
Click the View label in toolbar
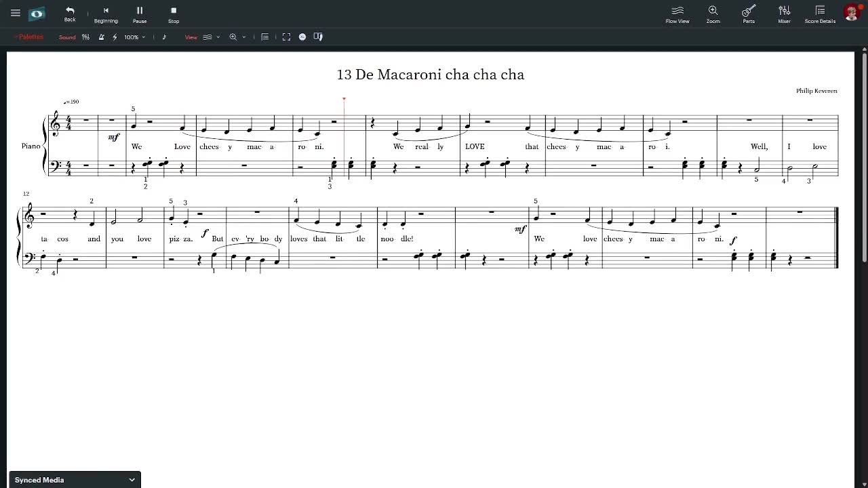click(x=191, y=37)
